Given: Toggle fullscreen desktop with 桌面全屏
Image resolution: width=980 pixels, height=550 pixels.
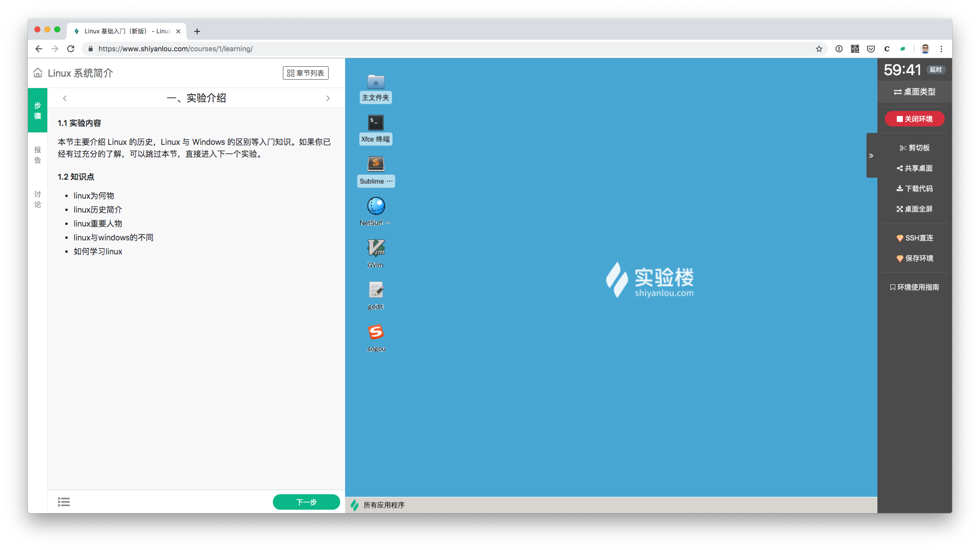Looking at the screenshot, I should (914, 209).
